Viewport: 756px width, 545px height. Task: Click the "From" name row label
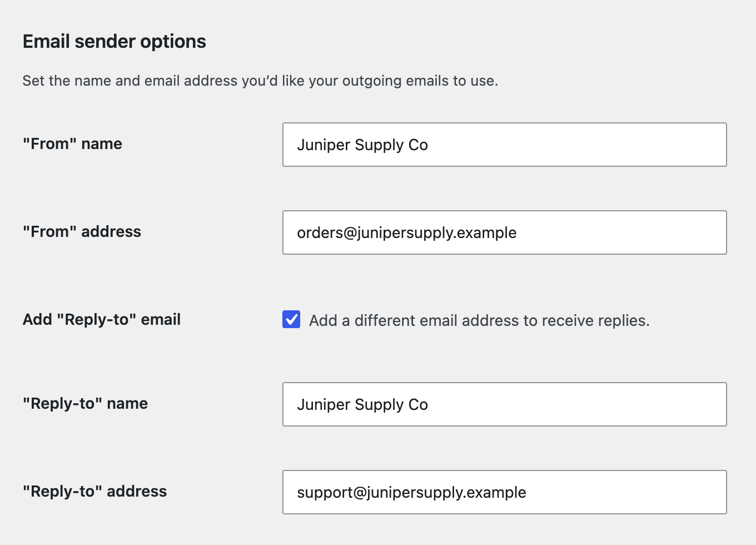pos(72,144)
